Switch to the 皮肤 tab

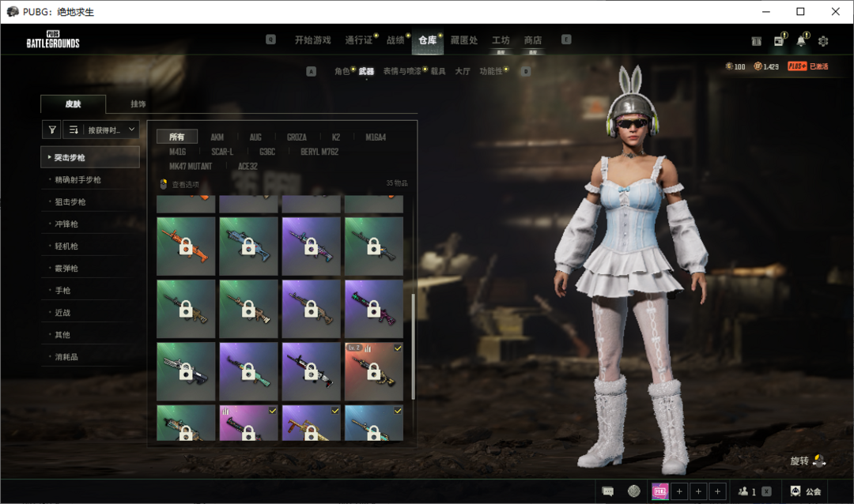pyautogui.click(x=73, y=104)
